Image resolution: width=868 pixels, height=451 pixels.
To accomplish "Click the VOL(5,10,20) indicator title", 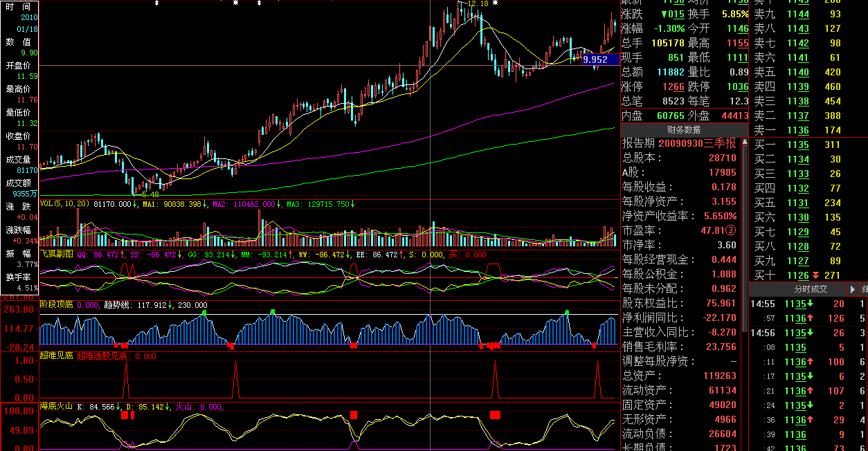I will pos(65,204).
